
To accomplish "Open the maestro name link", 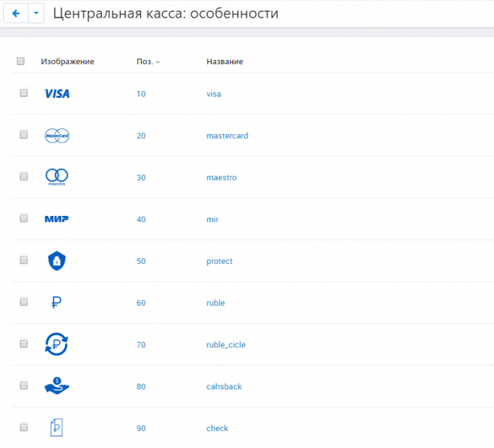I will click(222, 178).
